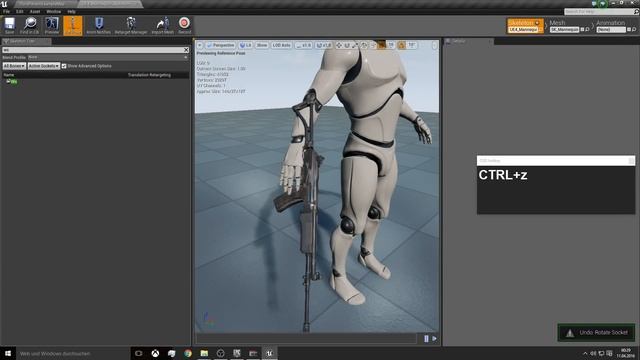Screen dimensions: 640x360
Task: Open the Active Sockets filter dropdown
Action: click(44, 66)
